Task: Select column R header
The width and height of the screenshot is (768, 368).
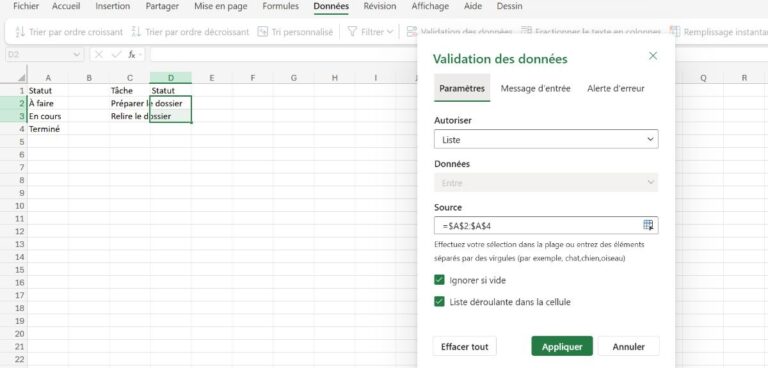Action: coord(744,78)
